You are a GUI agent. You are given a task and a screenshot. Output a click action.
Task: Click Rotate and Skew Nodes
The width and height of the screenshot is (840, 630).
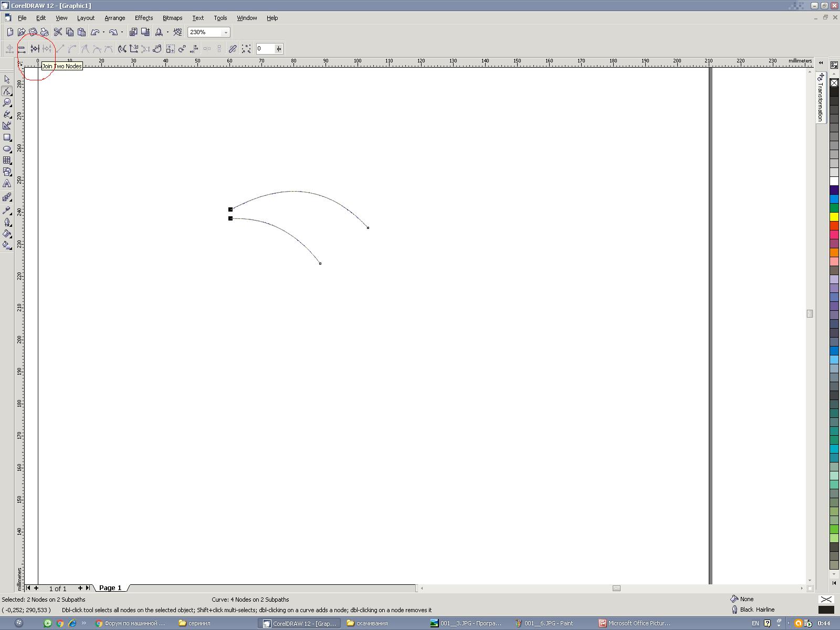[182, 49]
